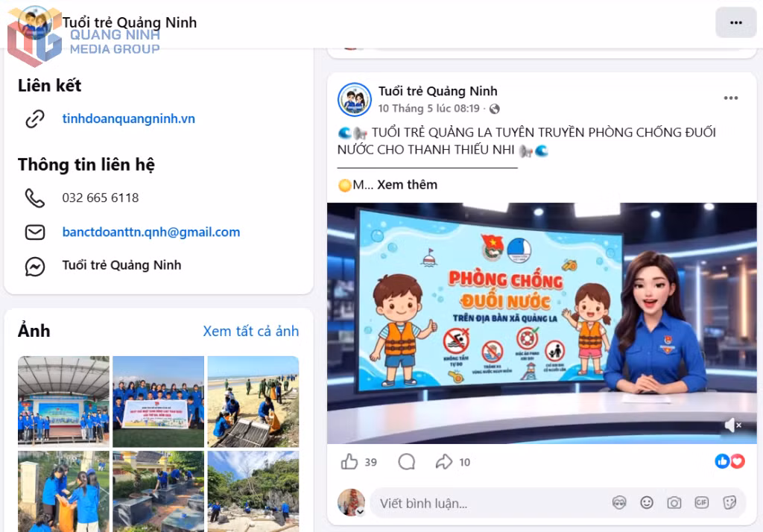Click the Messenger icon in contact info
Image resolution: width=763 pixels, height=532 pixels.
coord(35,266)
